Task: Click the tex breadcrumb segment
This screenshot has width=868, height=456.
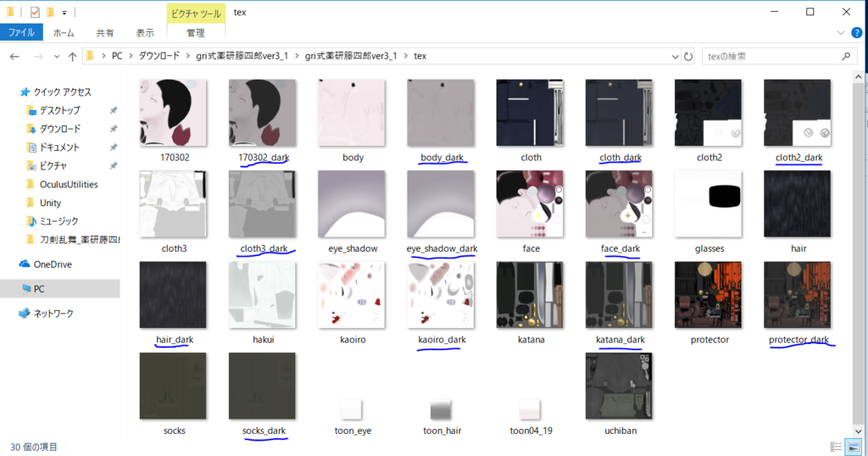Action: [x=420, y=56]
